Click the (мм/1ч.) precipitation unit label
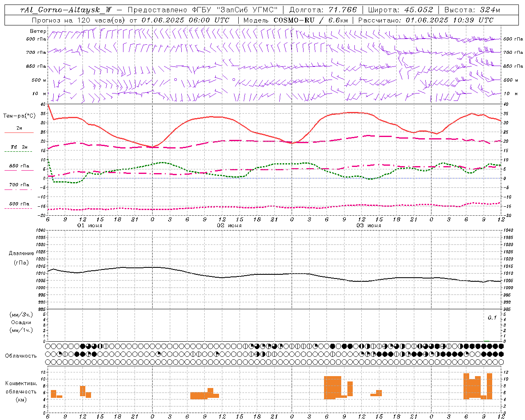The height and width of the screenshot is (420, 525). 21,330
